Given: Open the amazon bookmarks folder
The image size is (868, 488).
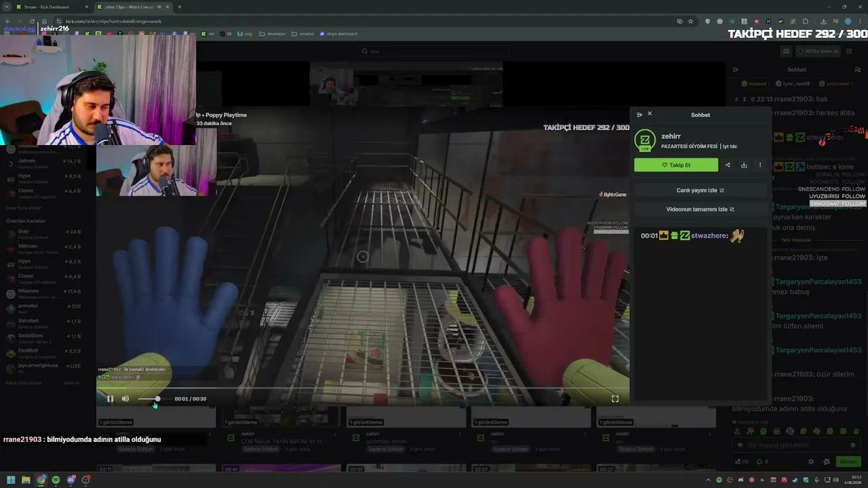Looking at the screenshot, I should click(302, 33).
